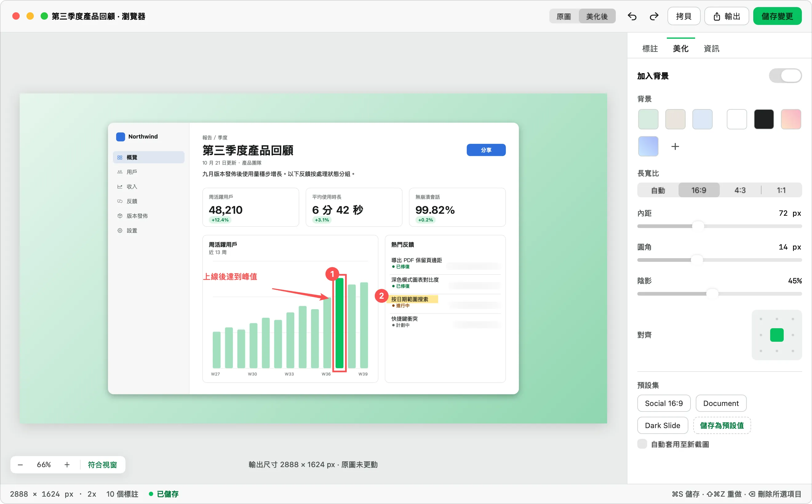
Task: Select the periwinkle gradient background swatch
Action: coord(648,146)
